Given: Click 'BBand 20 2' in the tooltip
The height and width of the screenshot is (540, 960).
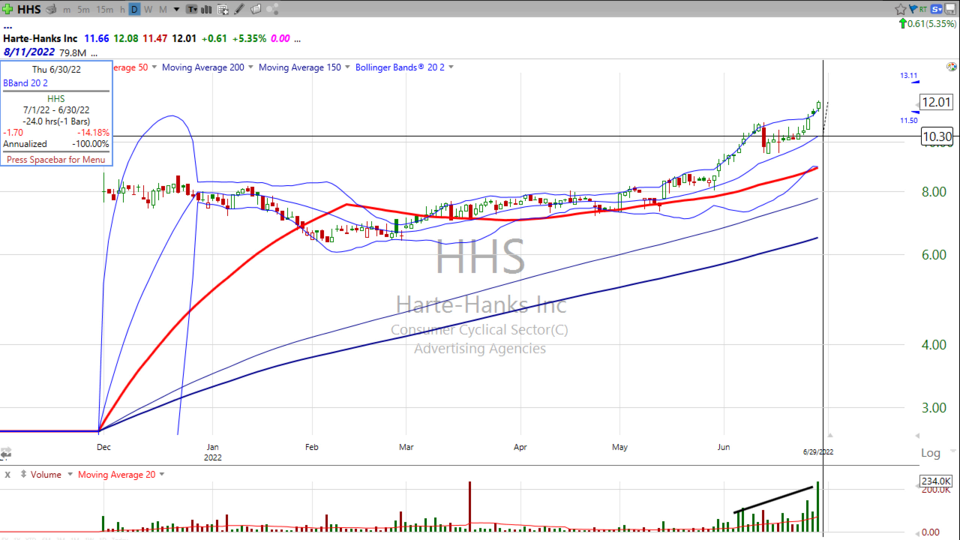Looking at the screenshot, I should [x=25, y=83].
